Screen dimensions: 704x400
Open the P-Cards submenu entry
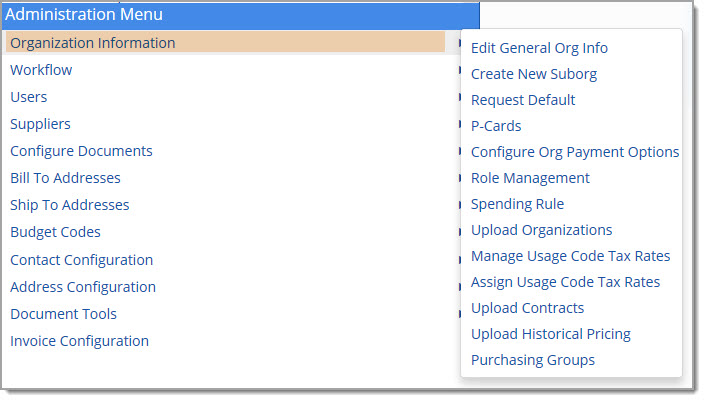pyautogui.click(x=496, y=126)
